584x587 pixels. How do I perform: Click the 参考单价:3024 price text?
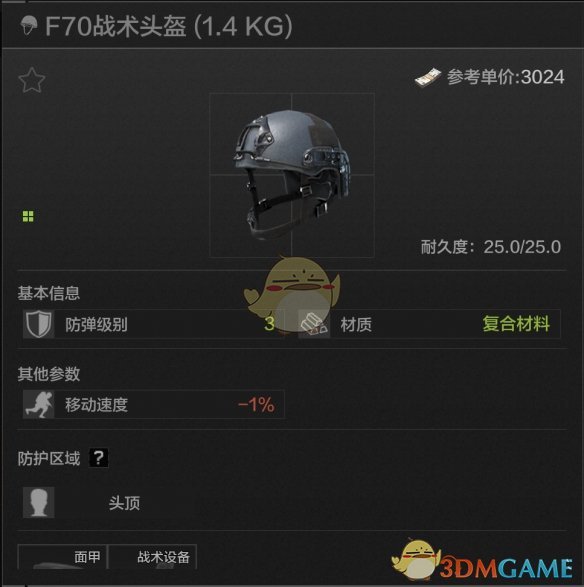pos(506,77)
